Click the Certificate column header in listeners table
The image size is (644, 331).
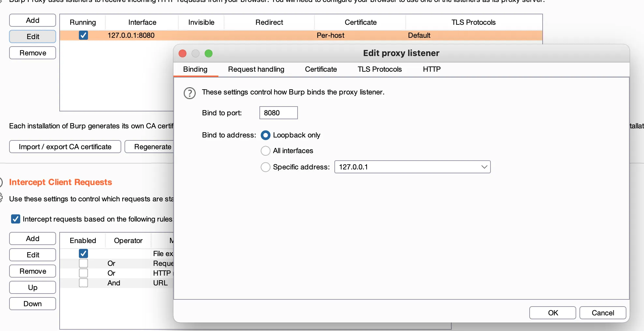[360, 22]
